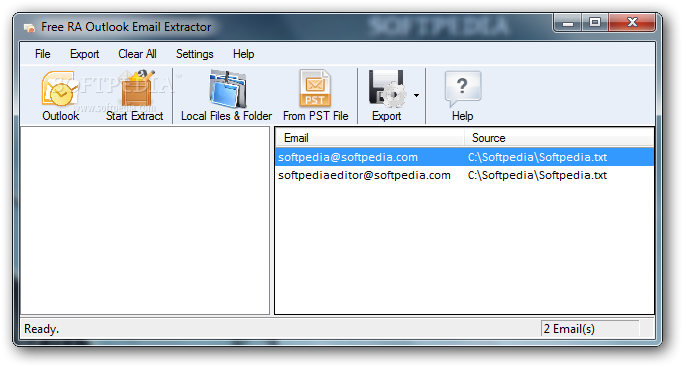This screenshot has width=683, height=367.
Task: Select the softpedia@softpedia.com email row
Action: point(464,157)
